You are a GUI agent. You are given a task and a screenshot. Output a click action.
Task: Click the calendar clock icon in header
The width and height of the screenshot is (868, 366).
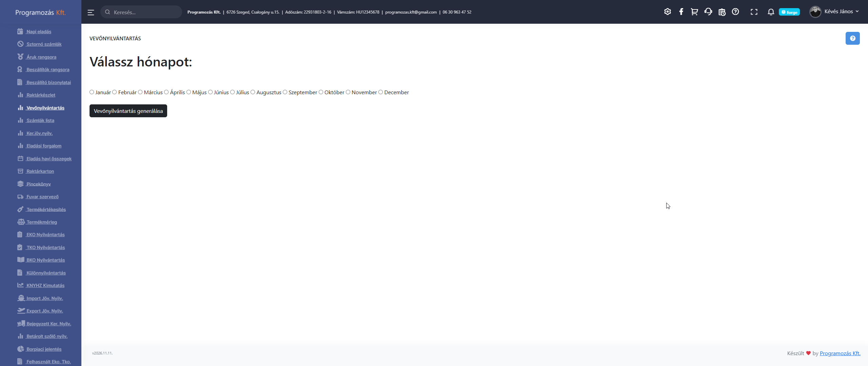pos(722,12)
